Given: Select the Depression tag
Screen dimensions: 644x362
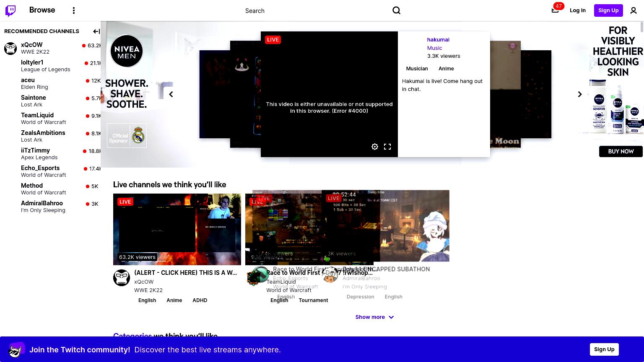Looking at the screenshot, I should (360, 297).
